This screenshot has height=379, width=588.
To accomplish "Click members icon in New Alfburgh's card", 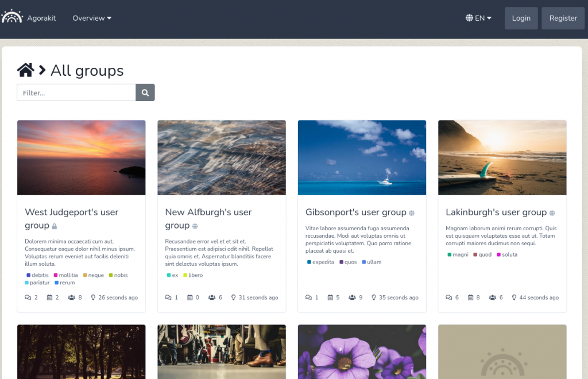I will click(212, 297).
